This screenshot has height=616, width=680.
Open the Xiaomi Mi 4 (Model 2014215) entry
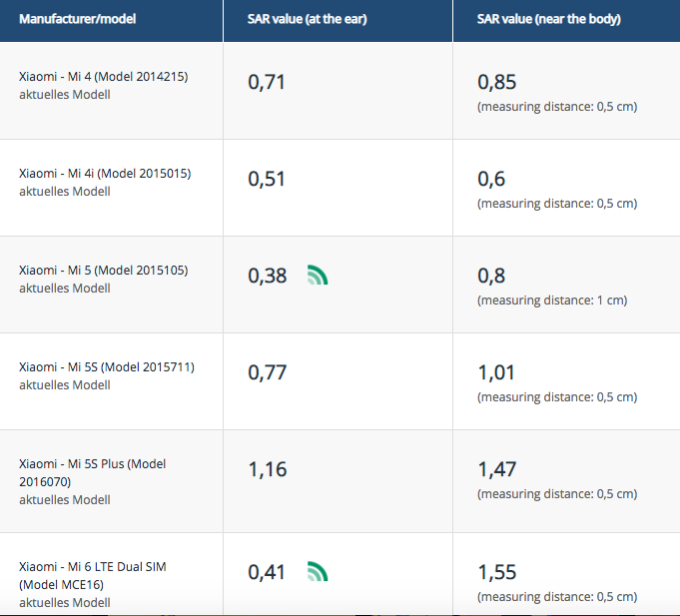104,77
